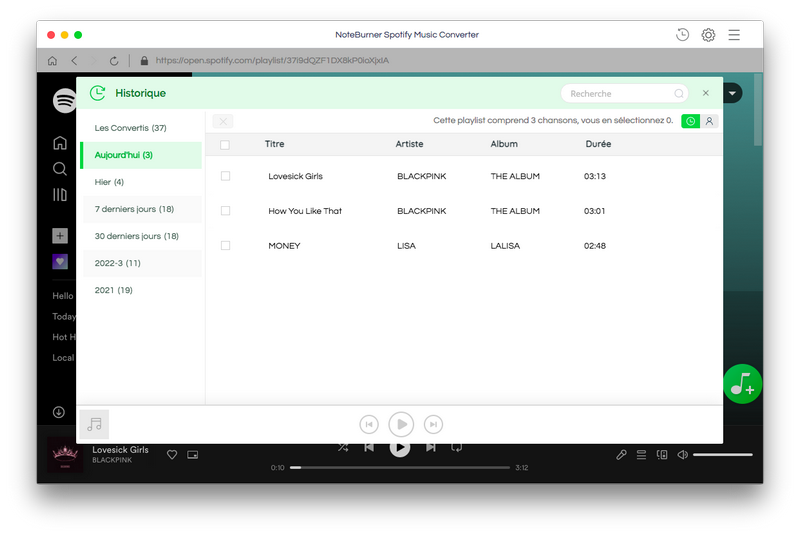Screen dimensions: 800x536
Task: Select 2022-3 (11) category
Action: [x=142, y=263]
